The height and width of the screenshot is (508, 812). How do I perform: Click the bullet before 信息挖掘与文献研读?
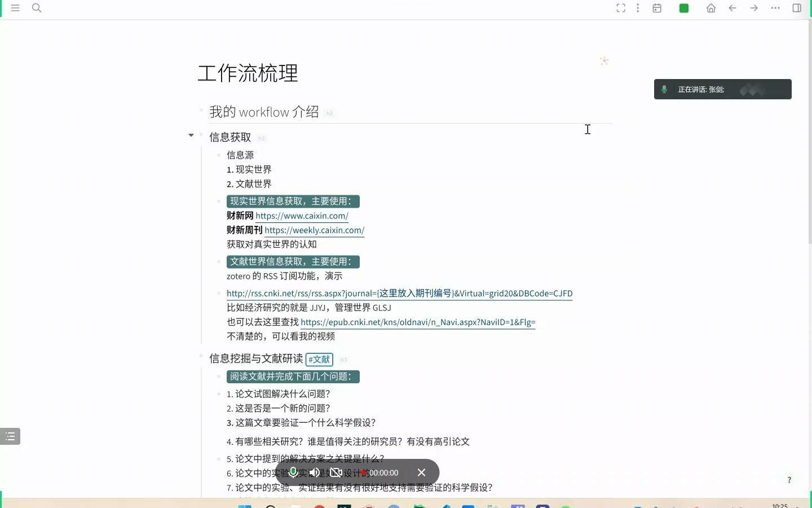[201, 356]
